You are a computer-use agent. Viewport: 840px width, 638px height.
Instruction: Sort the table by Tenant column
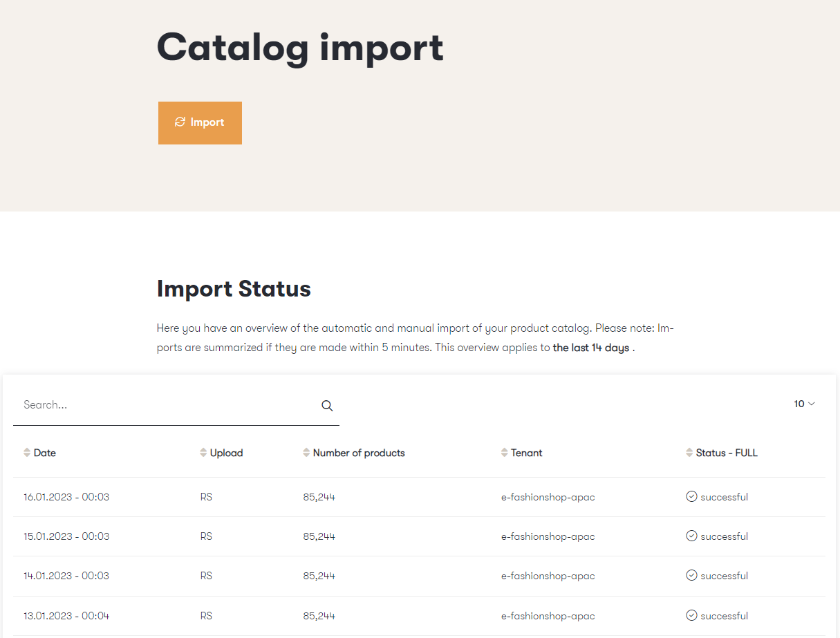522,453
